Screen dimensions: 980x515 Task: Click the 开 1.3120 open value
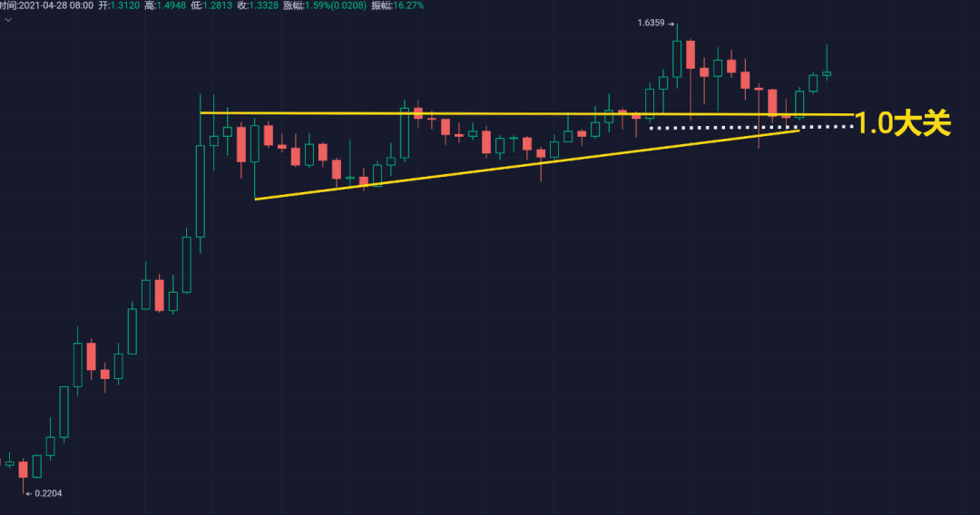pyautogui.click(x=119, y=5)
